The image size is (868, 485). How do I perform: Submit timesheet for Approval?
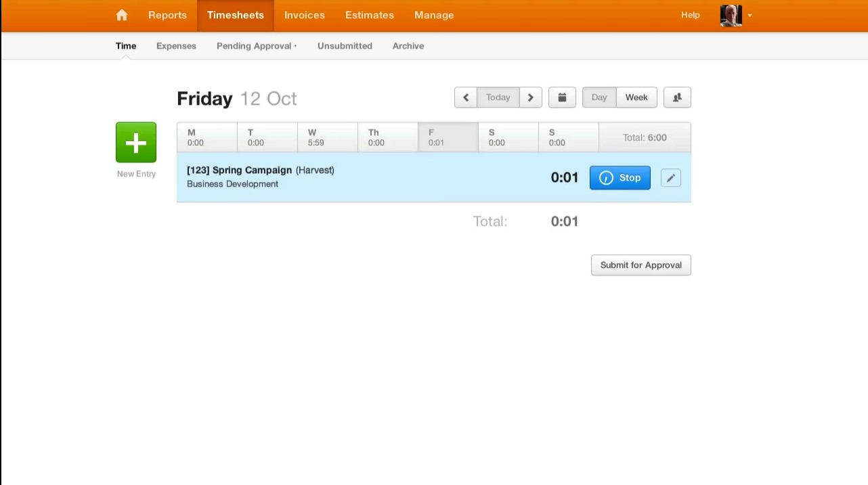click(641, 265)
